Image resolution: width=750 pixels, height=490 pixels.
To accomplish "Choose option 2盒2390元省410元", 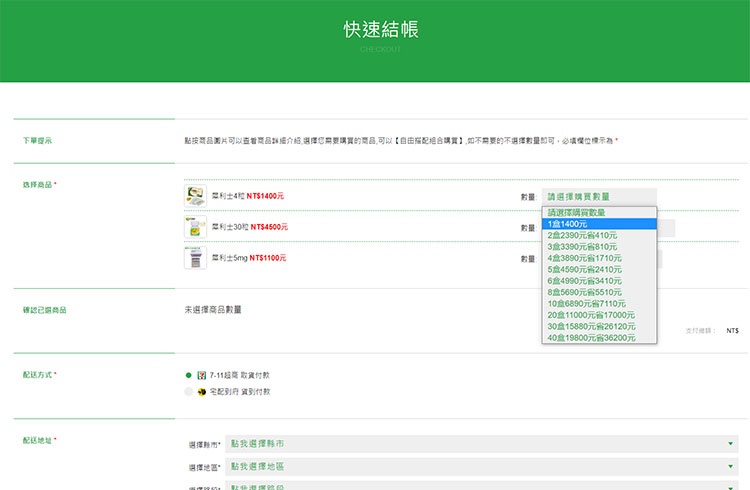I will (x=599, y=235).
